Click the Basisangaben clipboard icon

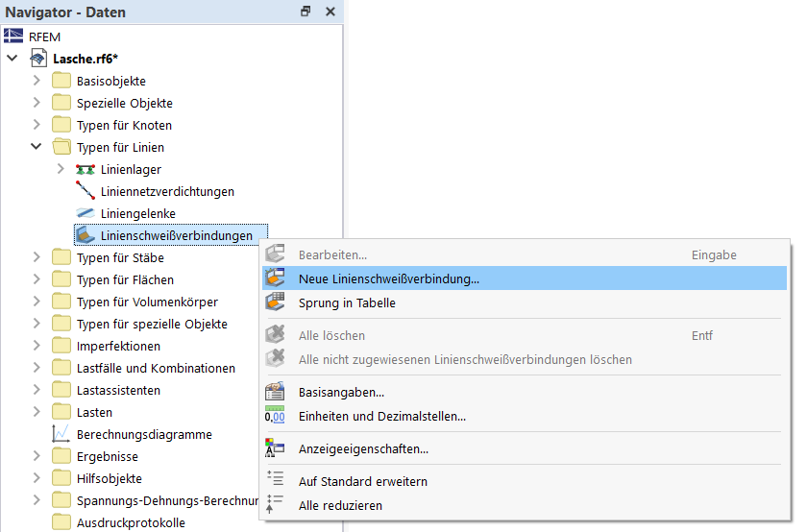coord(275,392)
